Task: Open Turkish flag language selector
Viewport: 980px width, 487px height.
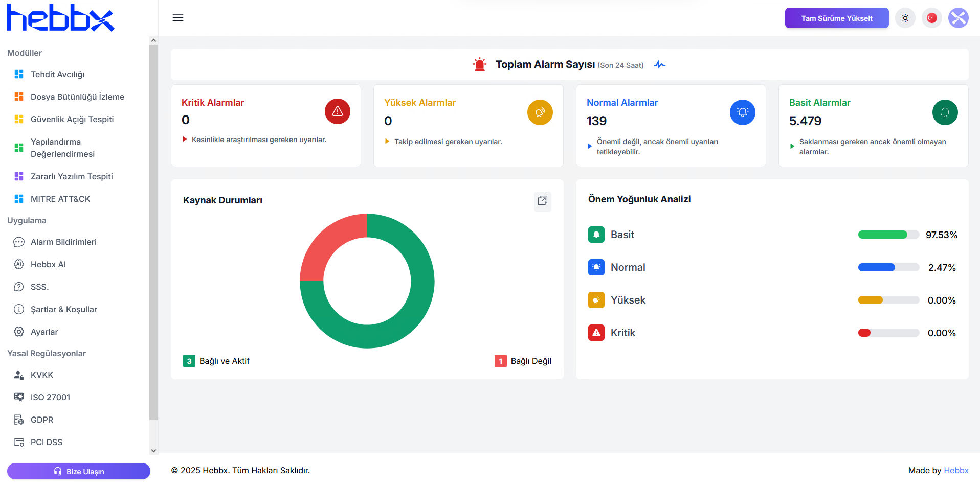Action: tap(931, 18)
